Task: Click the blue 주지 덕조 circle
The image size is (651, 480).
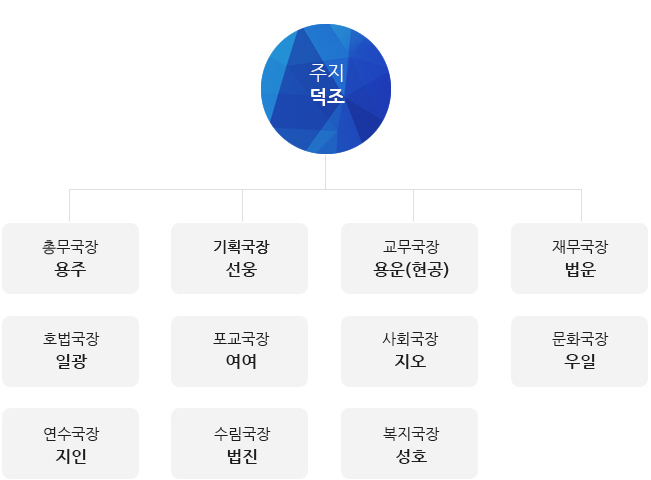Action: pos(326,89)
